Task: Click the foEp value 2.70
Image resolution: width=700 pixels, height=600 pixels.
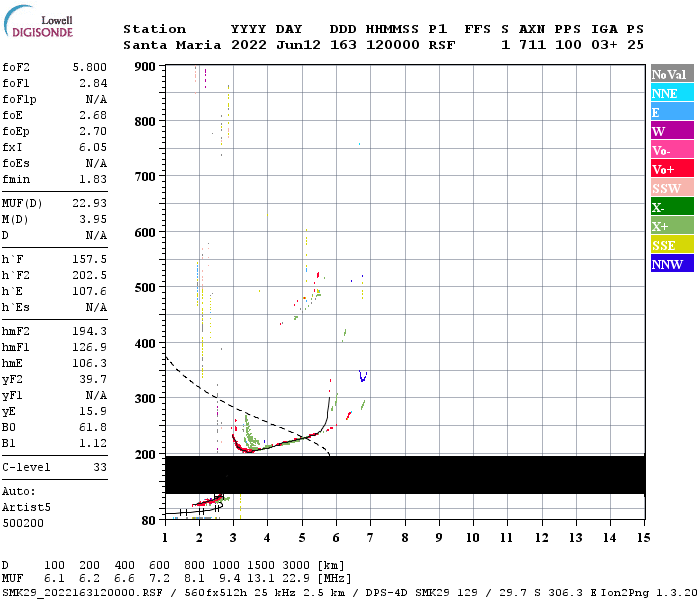Action: pyautogui.click(x=93, y=131)
